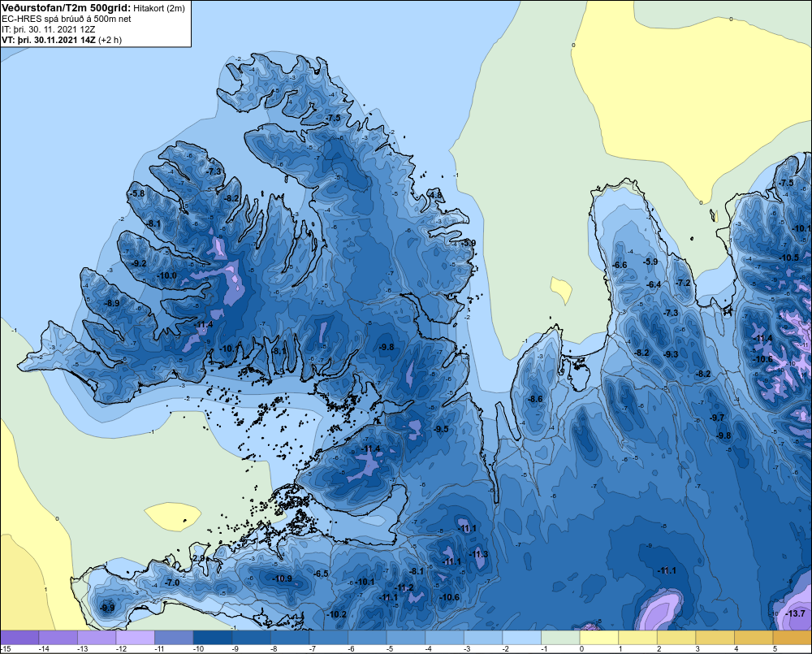The width and height of the screenshot is (812, 654).
Task: Pick the legend swatch between 2 and 3
Action: click(x=676, y=638)
